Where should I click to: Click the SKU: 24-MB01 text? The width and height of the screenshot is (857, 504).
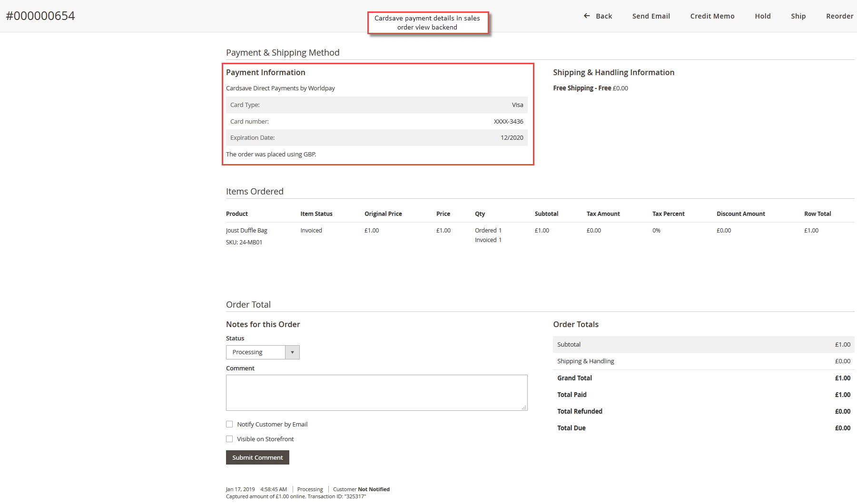[244, 242]
